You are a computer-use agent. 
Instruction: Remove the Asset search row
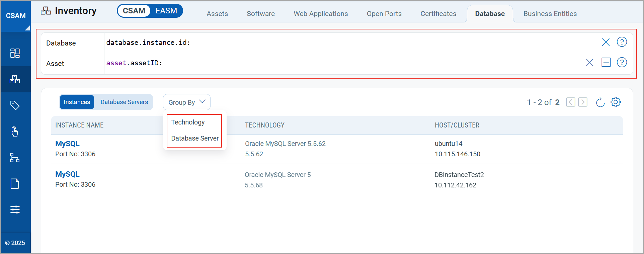point(606,62)
